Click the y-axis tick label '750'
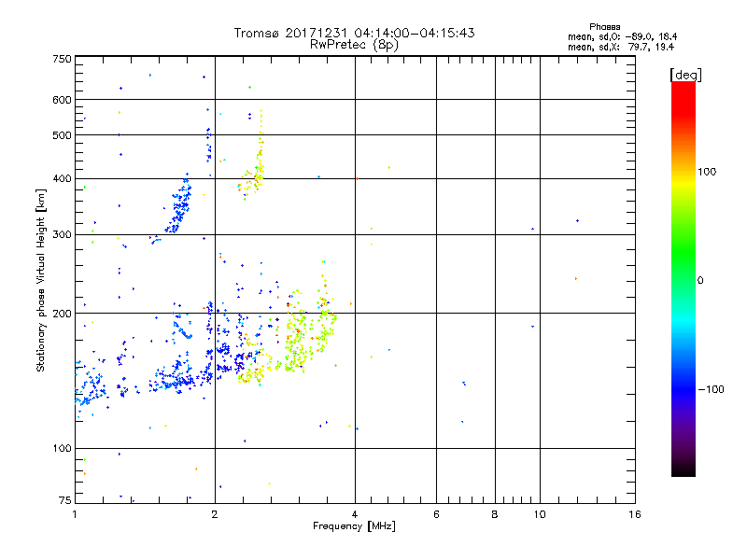 click(62, 59)
